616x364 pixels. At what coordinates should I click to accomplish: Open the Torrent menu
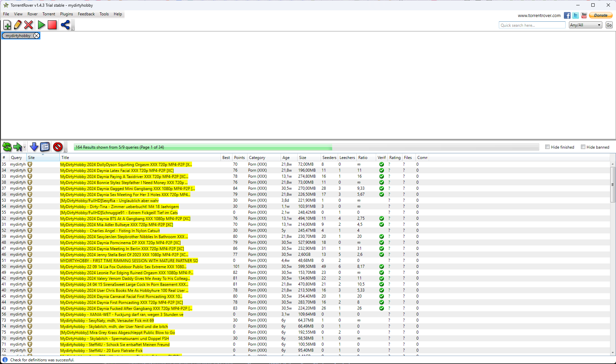[x=49, y=14]
